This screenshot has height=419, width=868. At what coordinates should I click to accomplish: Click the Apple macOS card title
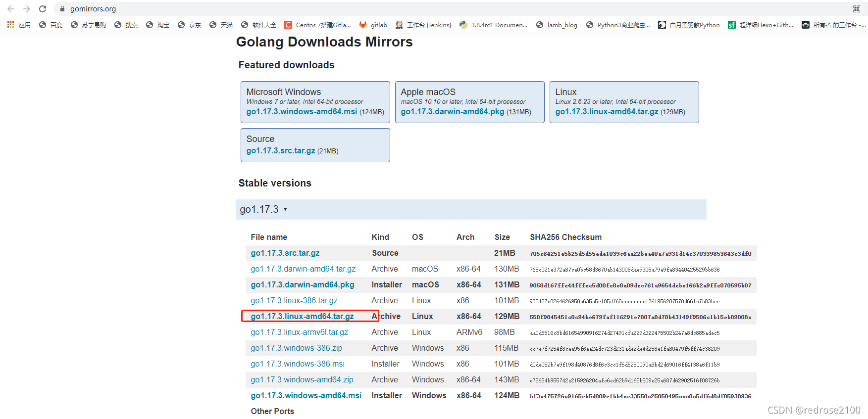pos(428,92)
